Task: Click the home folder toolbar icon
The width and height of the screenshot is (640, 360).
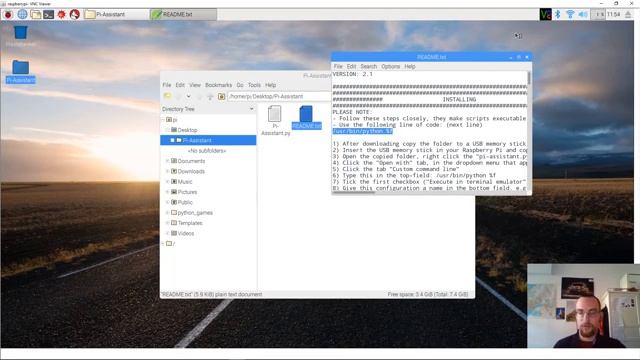Action: 221,96
